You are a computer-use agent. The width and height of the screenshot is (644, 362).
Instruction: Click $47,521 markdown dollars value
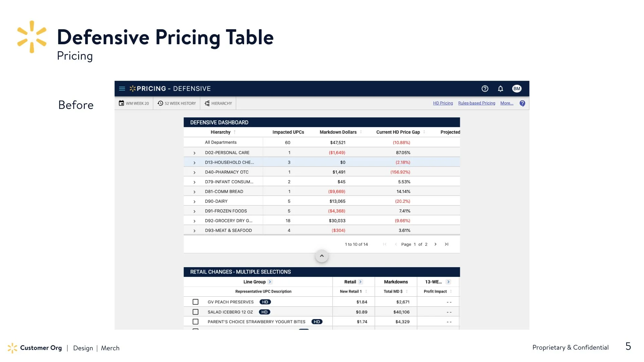point(338,142)
